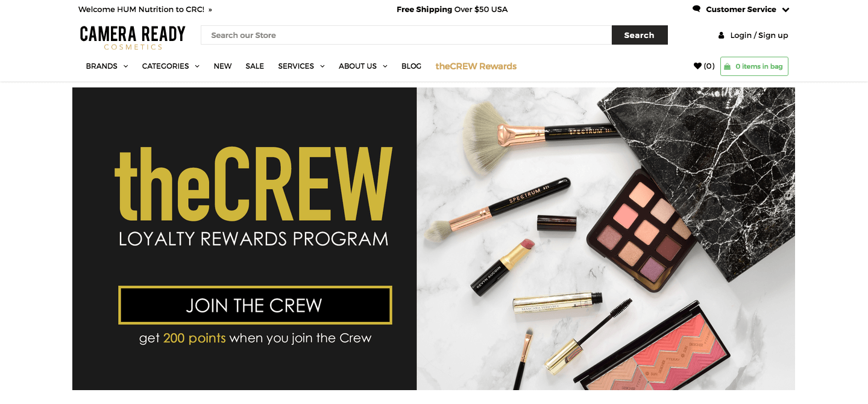The height and width of the screenshot is (404, 868).
Task: Open the SALE menu item
Action: (254, 66)
